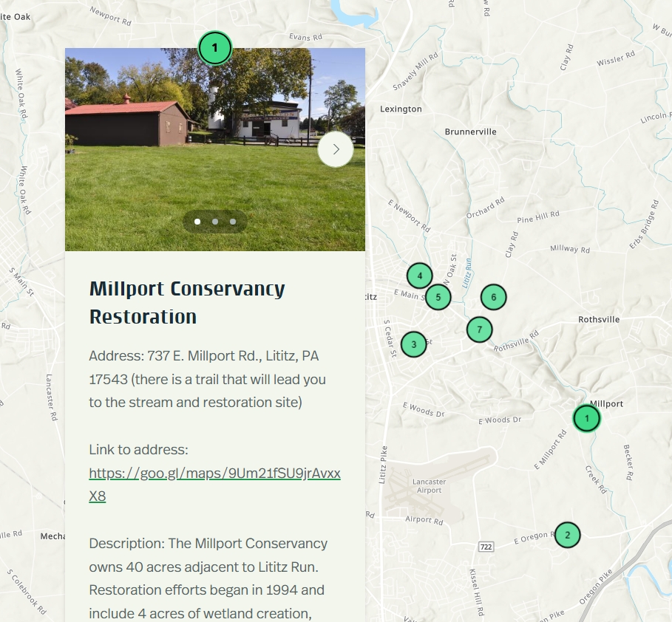This screenshot has height=622, width=672.
Task: Select map marker 7 near Rothsville Rd
Action: (x=479, y=329)
